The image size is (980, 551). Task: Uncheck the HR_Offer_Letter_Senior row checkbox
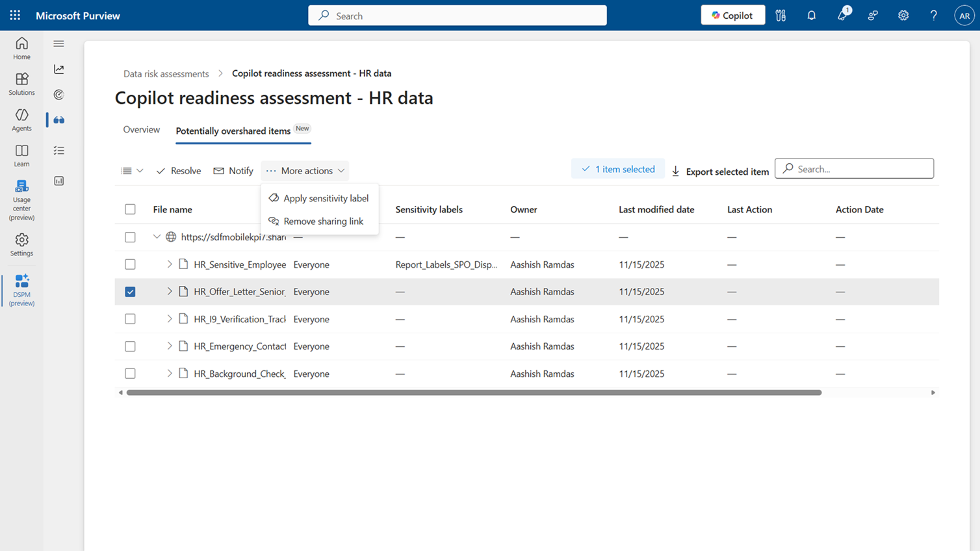130,292
